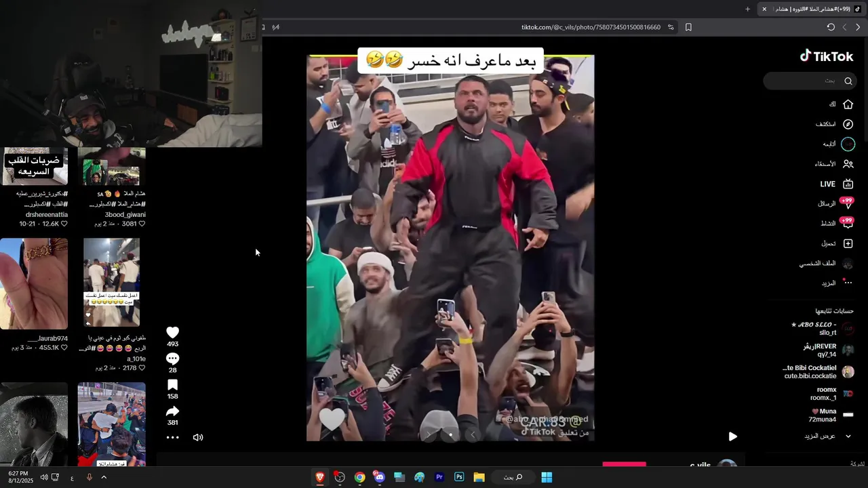The image size is (868, 488).
Task: Open Discord in taskbar
Action: click(379, 477)
